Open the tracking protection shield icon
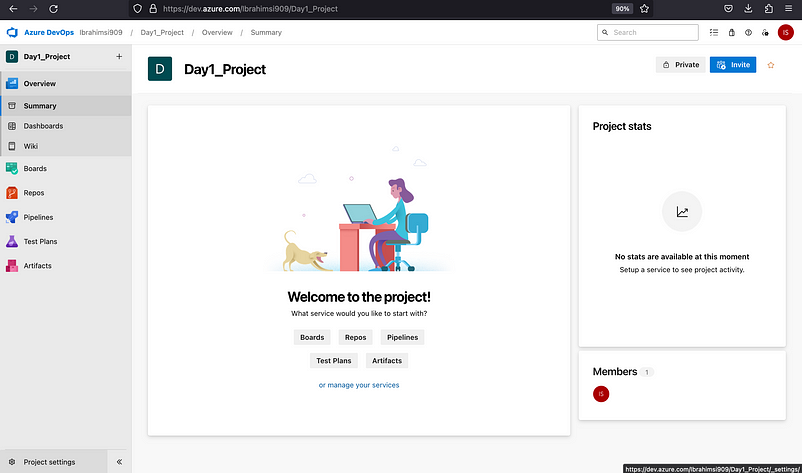Viewport: 802px width, 473px height. point(137,9)
